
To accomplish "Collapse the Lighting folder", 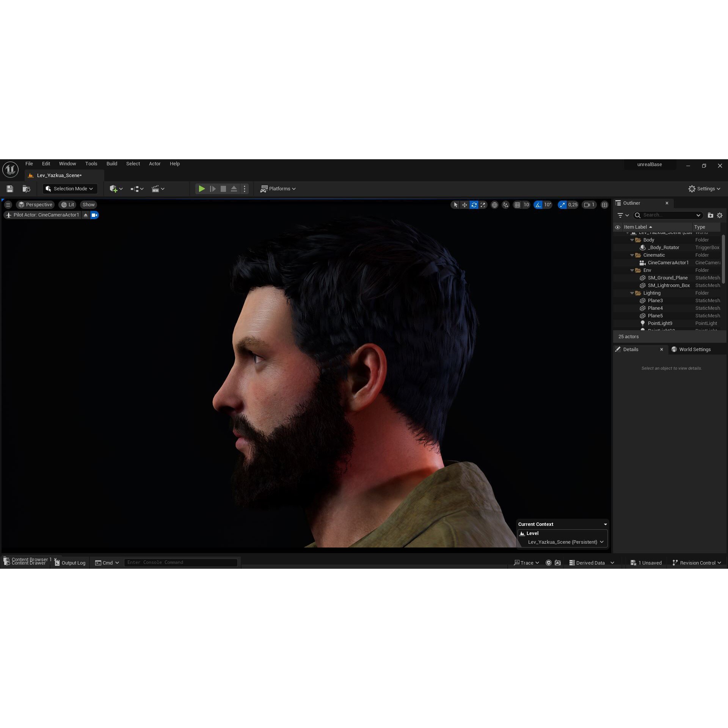I will coord(632,293).
